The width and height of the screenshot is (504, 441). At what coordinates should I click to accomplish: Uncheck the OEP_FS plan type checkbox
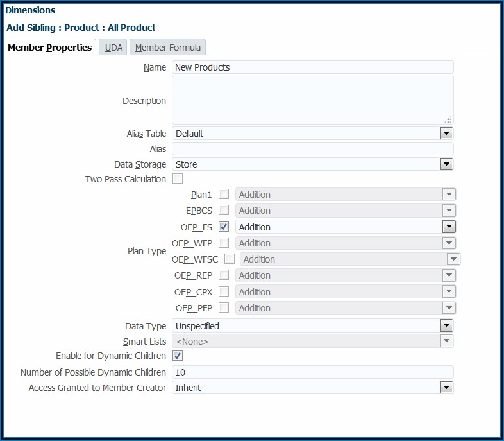coord(224,227)
